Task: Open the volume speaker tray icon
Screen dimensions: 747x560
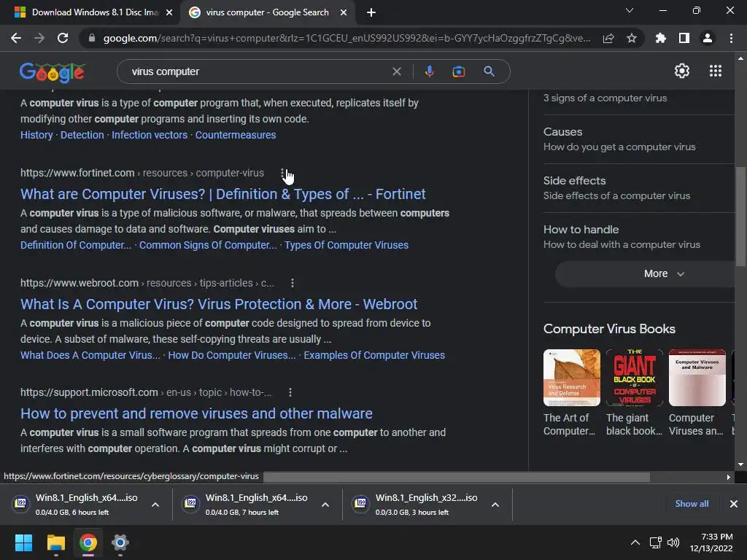Action: pyautogui.click(x=673, y=542)
